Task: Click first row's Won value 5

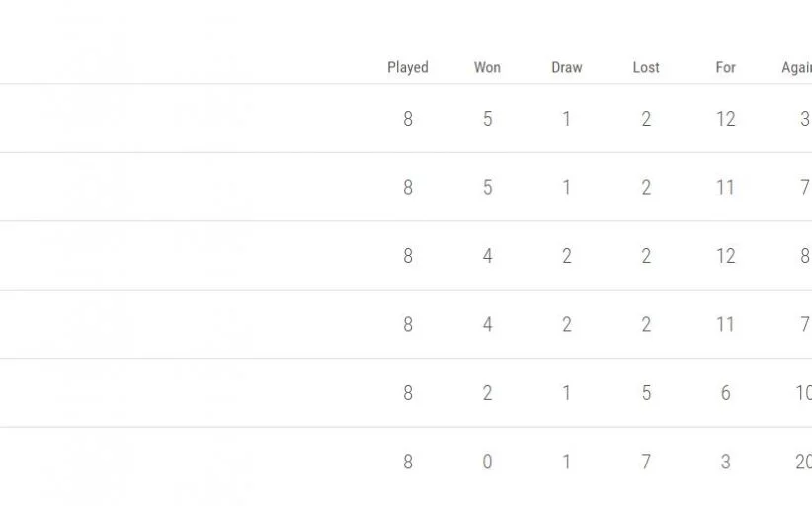Action: click(487, 119)
